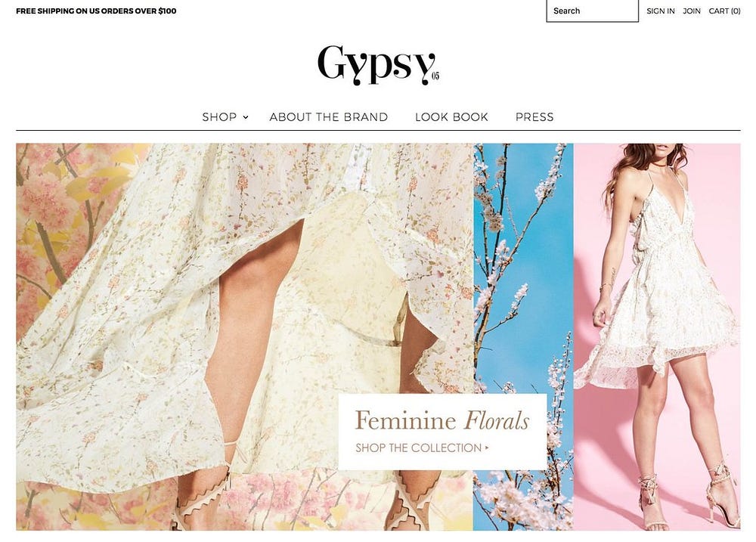Image resolution: width=756 pixels, height=542 pixels.
Task: Click Feminine Florals heading
Action: point(442,420)
